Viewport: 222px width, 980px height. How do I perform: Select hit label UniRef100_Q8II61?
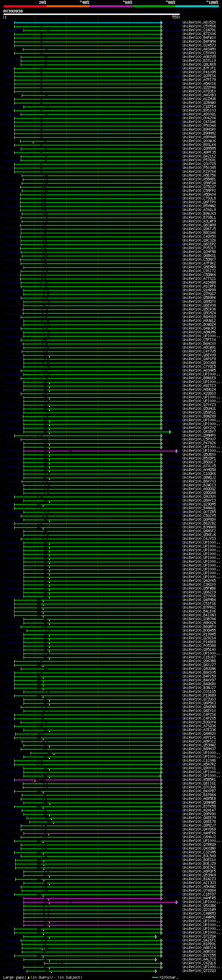click(x=199, y=783)
